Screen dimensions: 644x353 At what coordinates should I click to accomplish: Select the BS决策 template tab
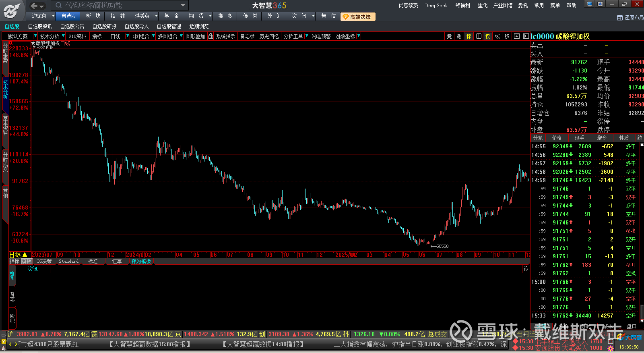pos(44,262)
